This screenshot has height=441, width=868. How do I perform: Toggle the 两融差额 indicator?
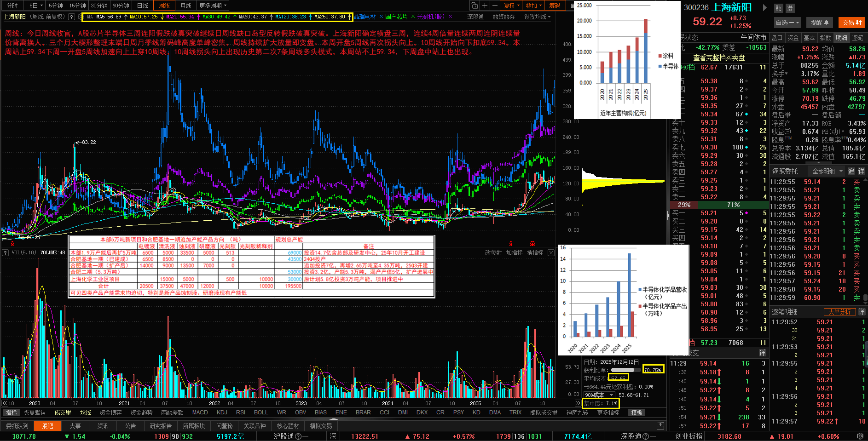click(172, 412)
